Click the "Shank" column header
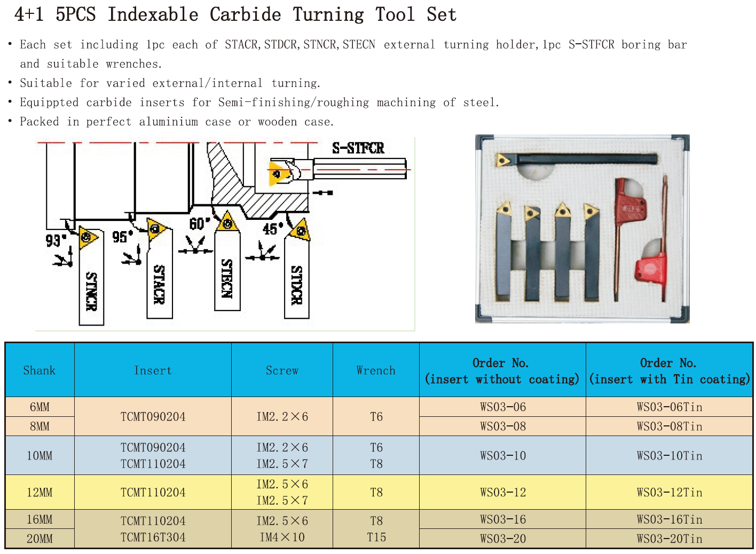The width and height of the screenshot is (756, 554). (40, 370)
